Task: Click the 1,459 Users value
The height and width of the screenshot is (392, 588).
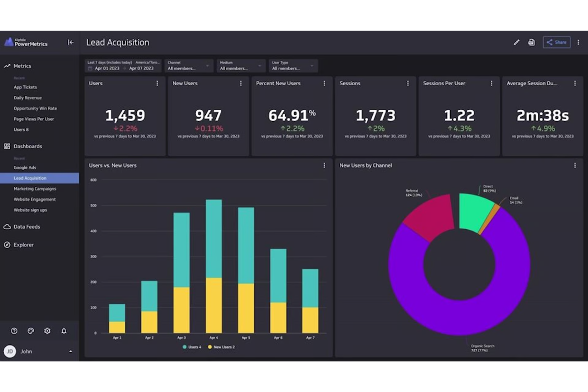Action: [125, 116]
